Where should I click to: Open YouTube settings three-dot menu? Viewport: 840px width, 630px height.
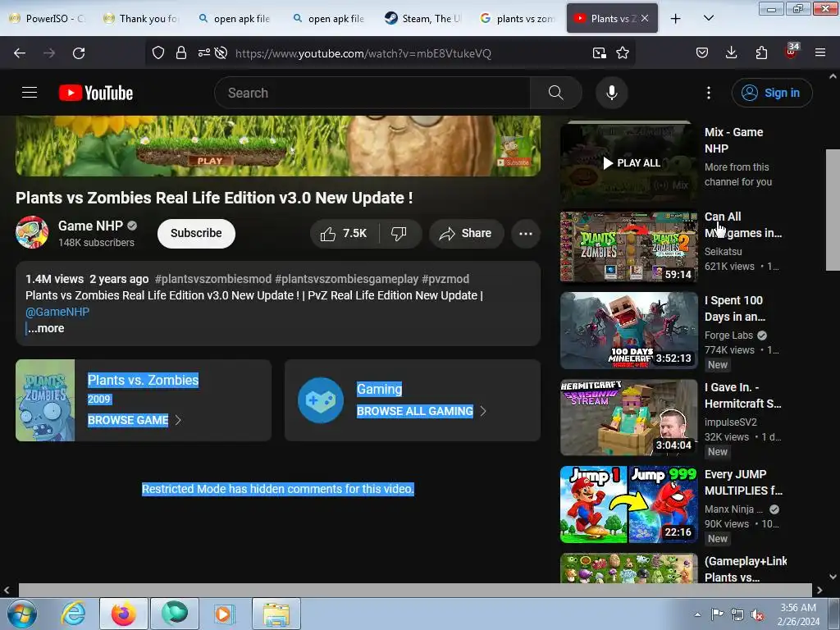click(708, 93)
